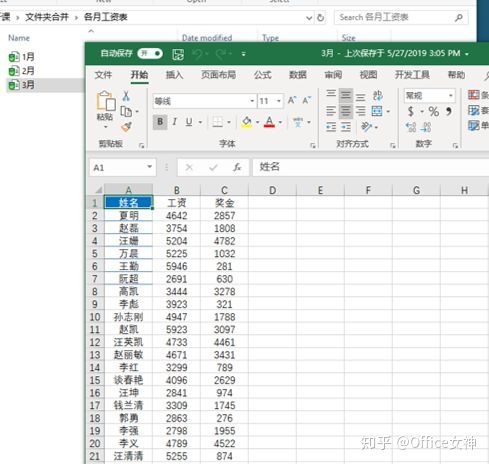Toggle Bold formatting
Viewport: 489px width, 464px height.
pos(160,122)
